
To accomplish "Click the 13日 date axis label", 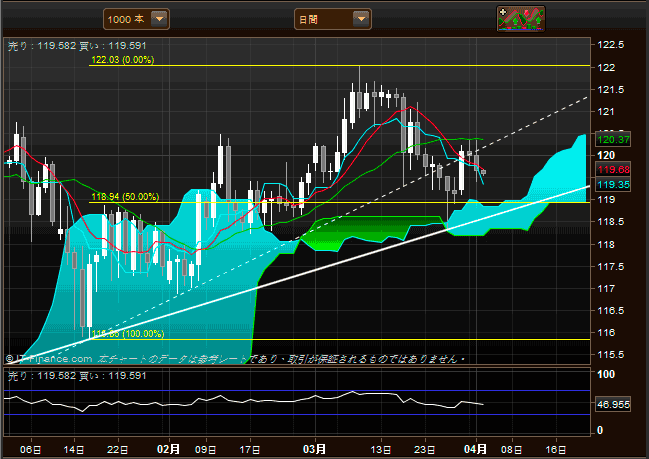I will click(x=380, y=449).
